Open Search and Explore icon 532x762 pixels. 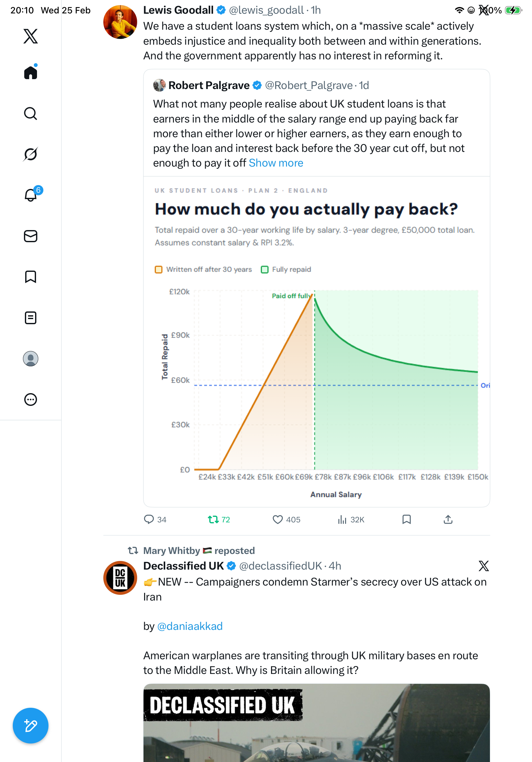click(x=31, y=114)
